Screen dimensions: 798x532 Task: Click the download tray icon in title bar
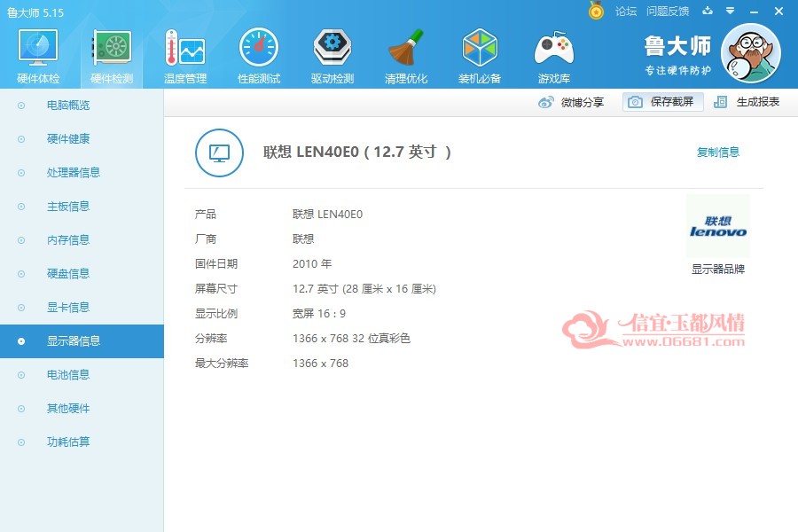(708, 11)
